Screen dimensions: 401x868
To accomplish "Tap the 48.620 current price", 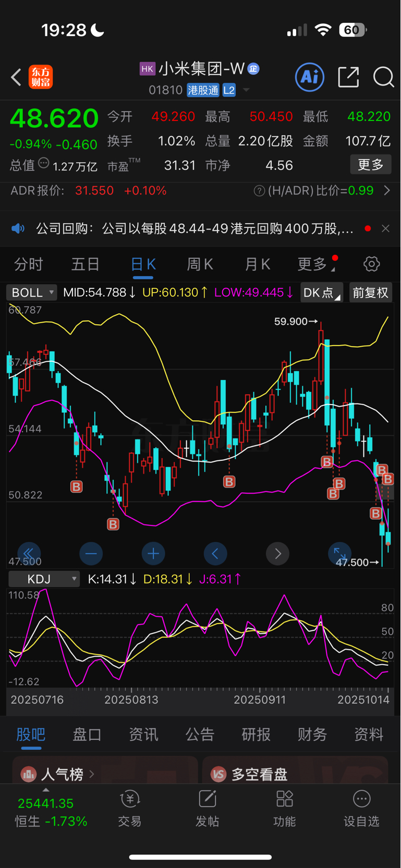I will (54, 118).
